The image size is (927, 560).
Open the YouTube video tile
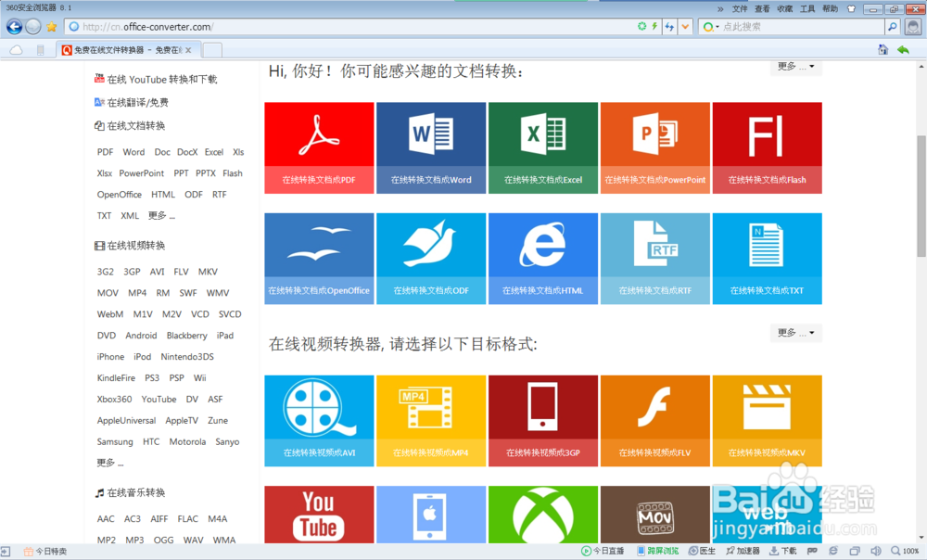click(x=319, y=514)
